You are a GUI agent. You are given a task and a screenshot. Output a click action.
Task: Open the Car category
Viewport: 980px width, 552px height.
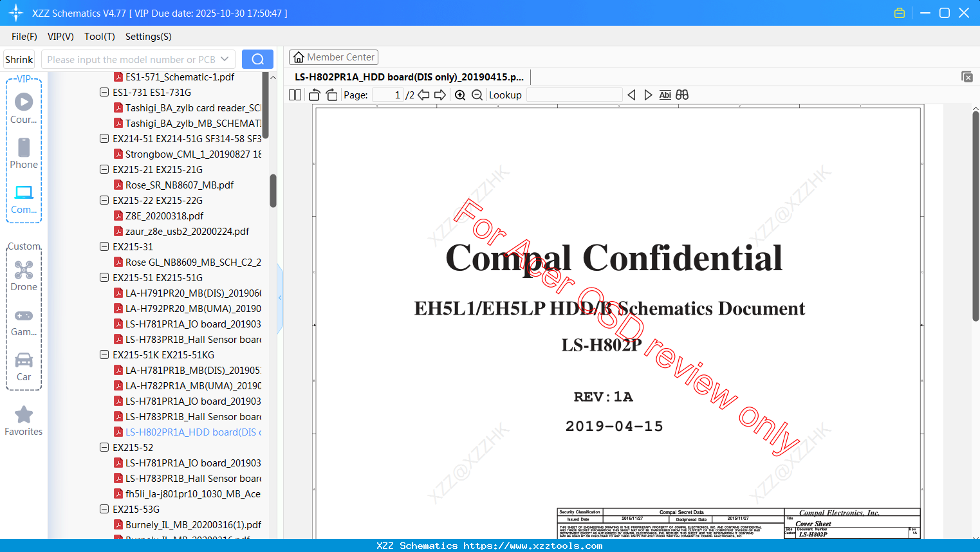click(24, 367)
